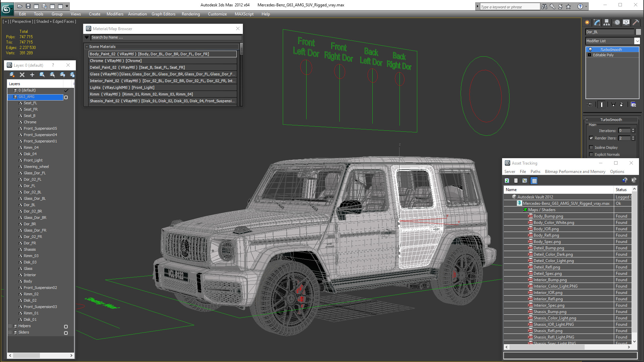Open Bitmap Performance and Memory menu
The height and width of the screenshot is (362, 644).
coord(575,172)
